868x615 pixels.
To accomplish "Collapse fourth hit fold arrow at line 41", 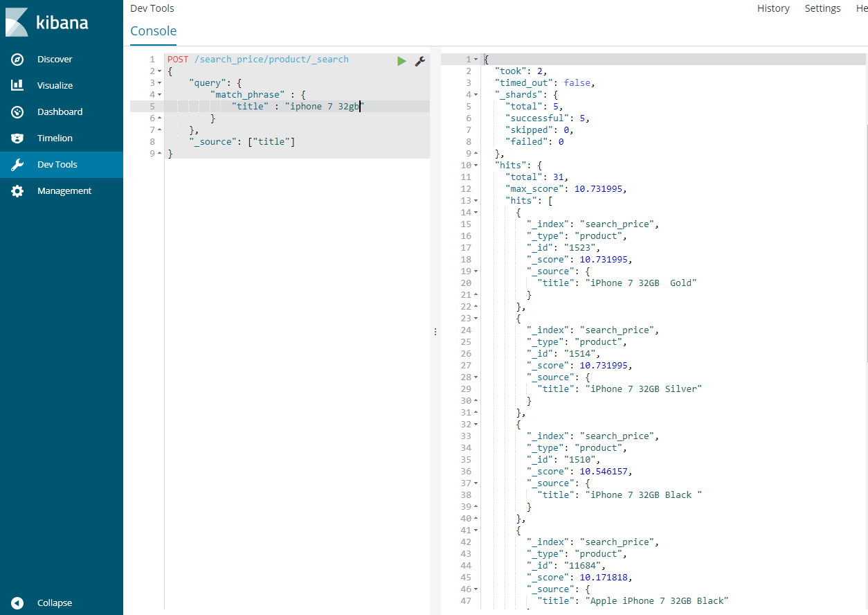I will [x=476, y=531].
